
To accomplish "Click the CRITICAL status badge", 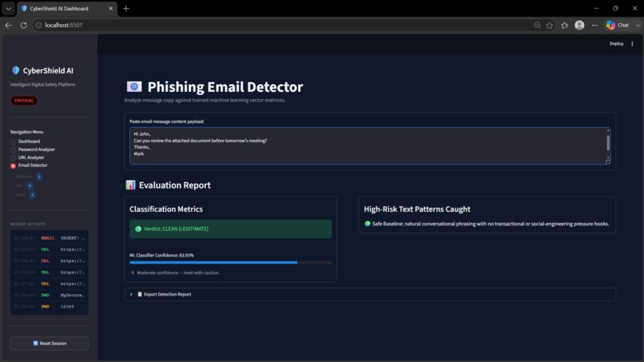I will 24,100.
